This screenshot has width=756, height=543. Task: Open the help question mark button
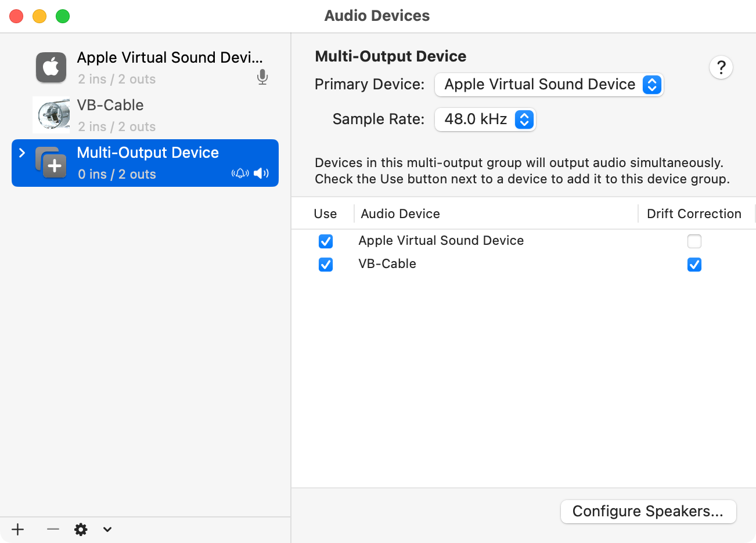(721, 68)
